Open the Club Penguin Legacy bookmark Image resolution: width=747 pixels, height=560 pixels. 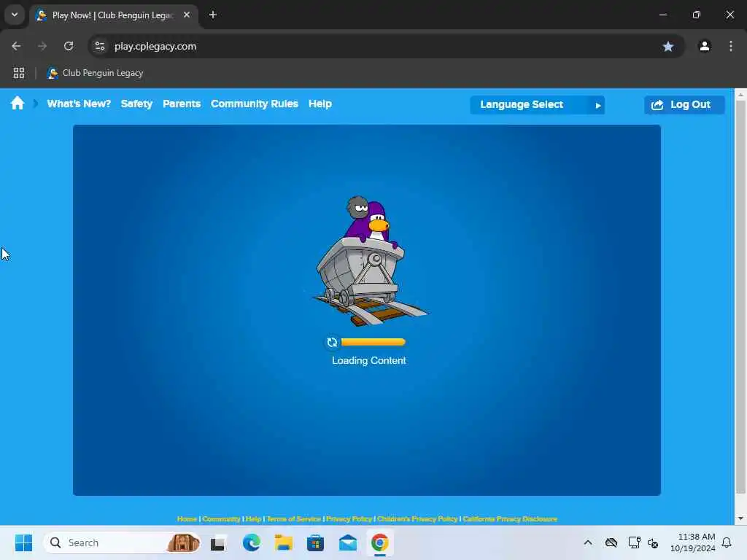click(x=96, y=73)
